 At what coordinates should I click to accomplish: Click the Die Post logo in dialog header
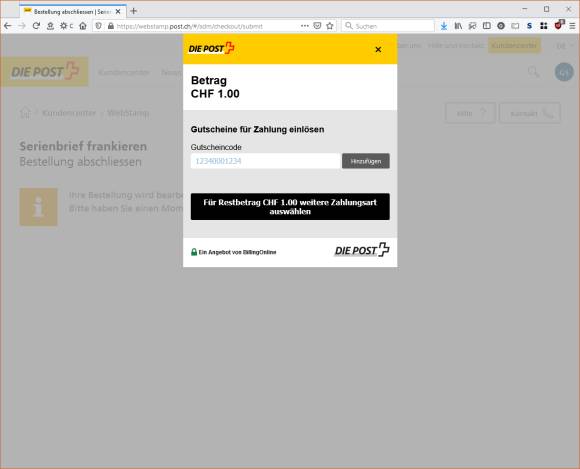[212, 48]
